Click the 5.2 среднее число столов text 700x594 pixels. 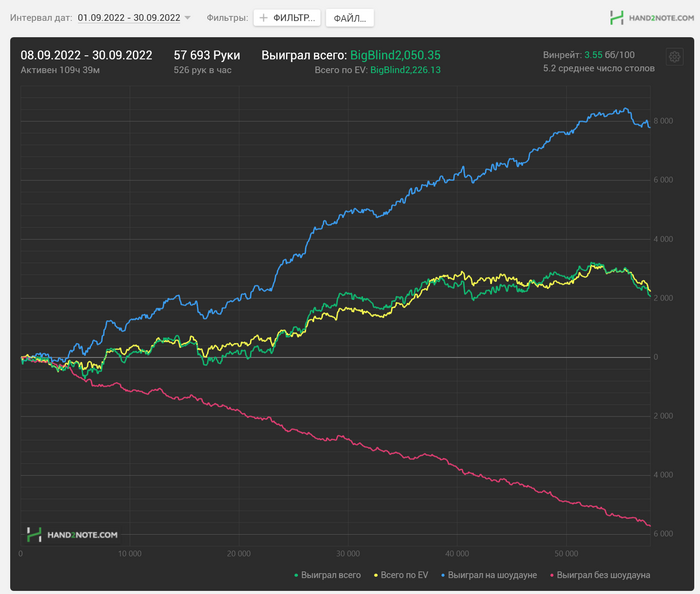click(599, 68)
